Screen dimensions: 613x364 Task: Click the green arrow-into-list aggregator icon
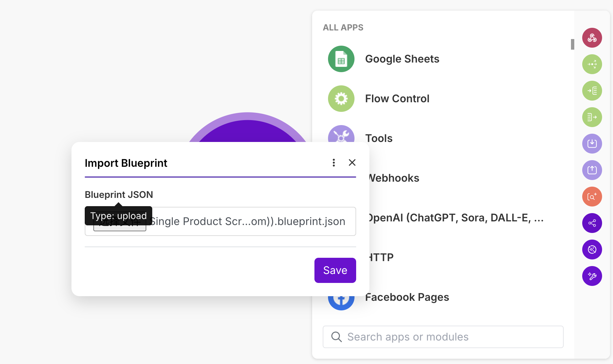(x=592, y=91)
